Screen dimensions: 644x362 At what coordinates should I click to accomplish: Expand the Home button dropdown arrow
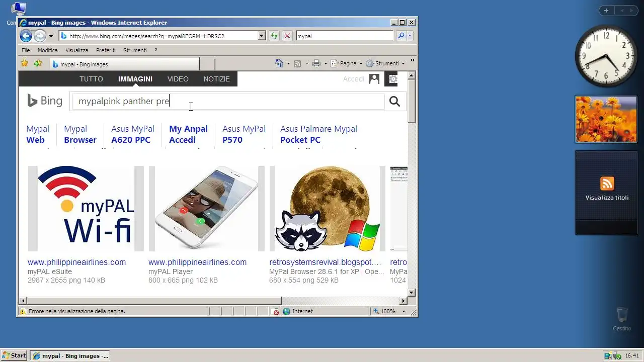tap(288, 64)
